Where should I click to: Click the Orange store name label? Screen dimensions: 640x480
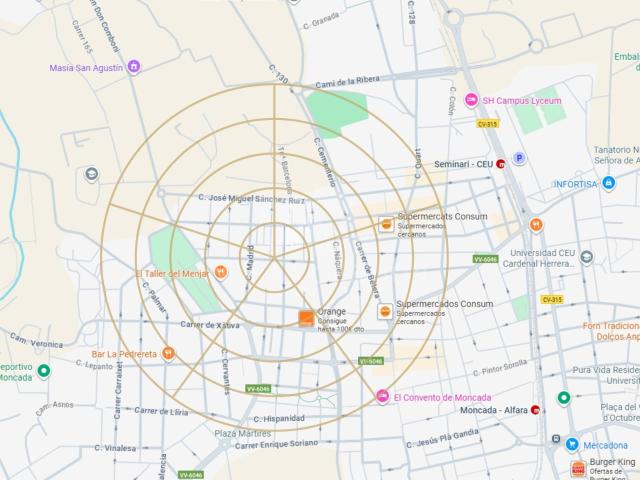331,311
